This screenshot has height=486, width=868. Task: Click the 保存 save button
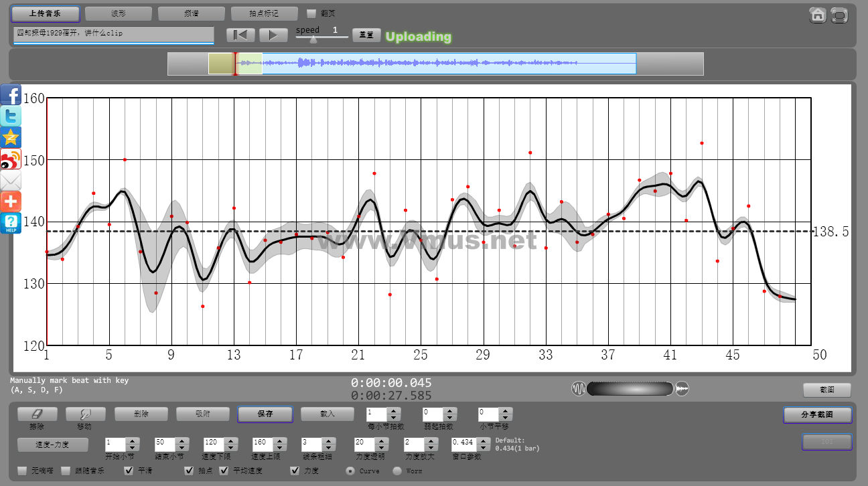point(265,414)
